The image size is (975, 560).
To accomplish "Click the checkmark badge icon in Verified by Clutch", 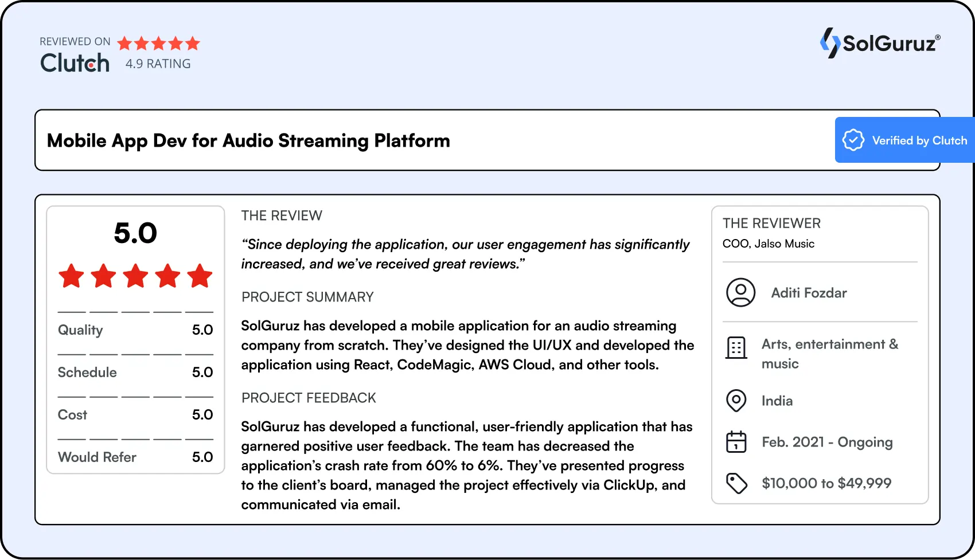I will (x=853, y=140).
